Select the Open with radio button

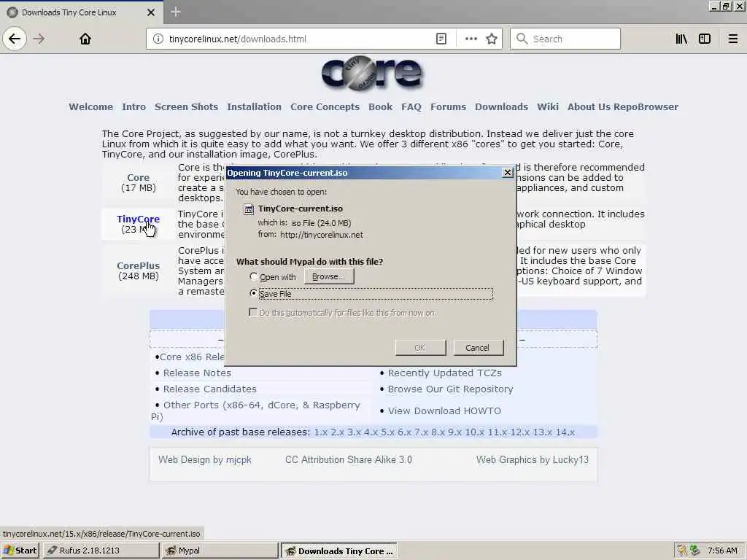253,276
